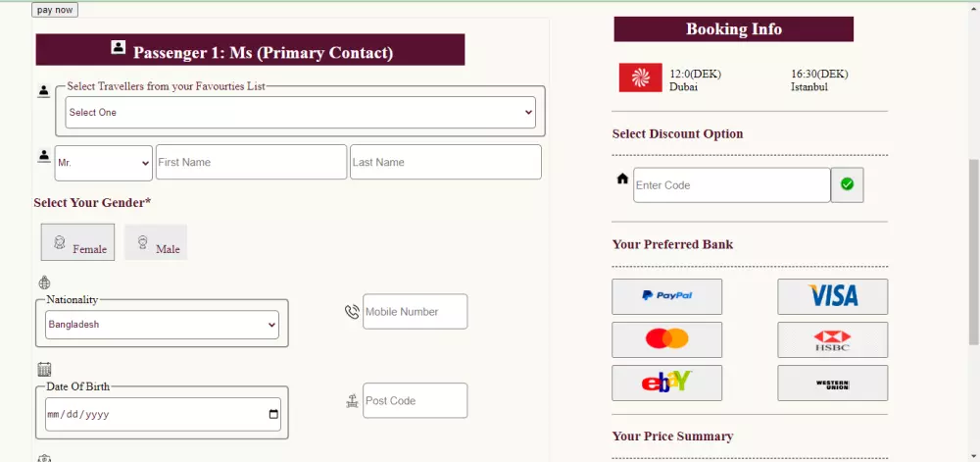Click the PayPal bank logo
The height and width of the screenshot is (462, 980).
(x=666, y=296)
